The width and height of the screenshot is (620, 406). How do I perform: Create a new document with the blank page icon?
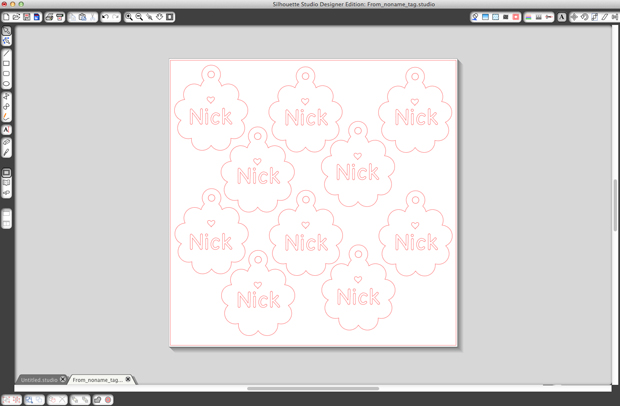pyautogui.click(x=6, y=17)
